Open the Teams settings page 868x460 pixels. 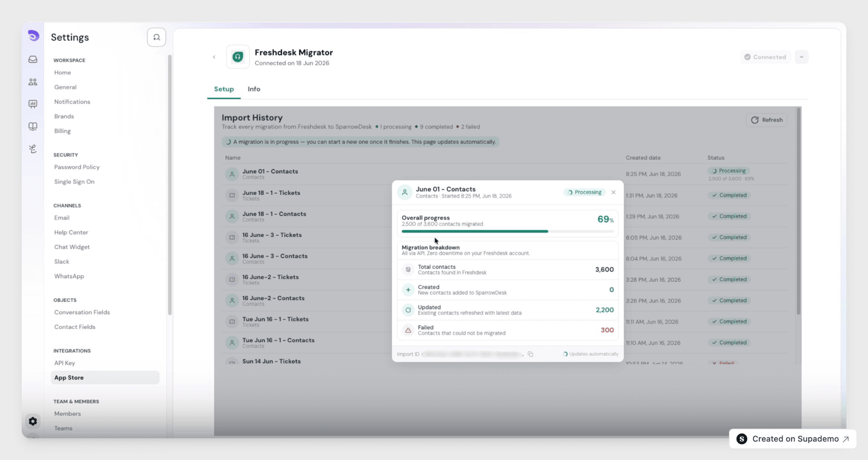point(63,428)
